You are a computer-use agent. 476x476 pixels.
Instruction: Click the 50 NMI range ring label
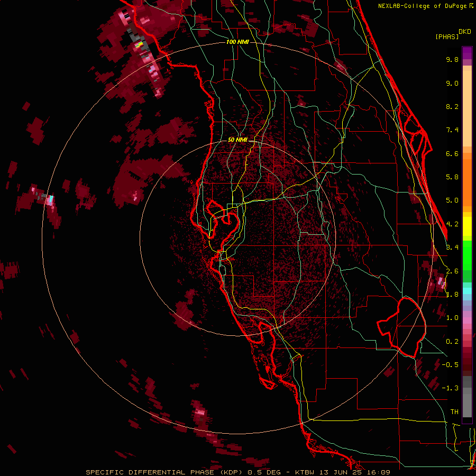point(237,140)
